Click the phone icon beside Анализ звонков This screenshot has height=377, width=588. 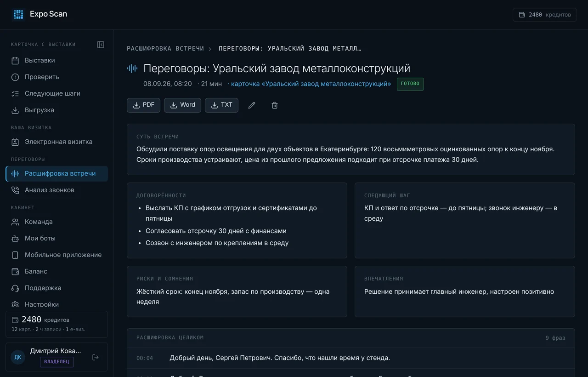[15, 190]
